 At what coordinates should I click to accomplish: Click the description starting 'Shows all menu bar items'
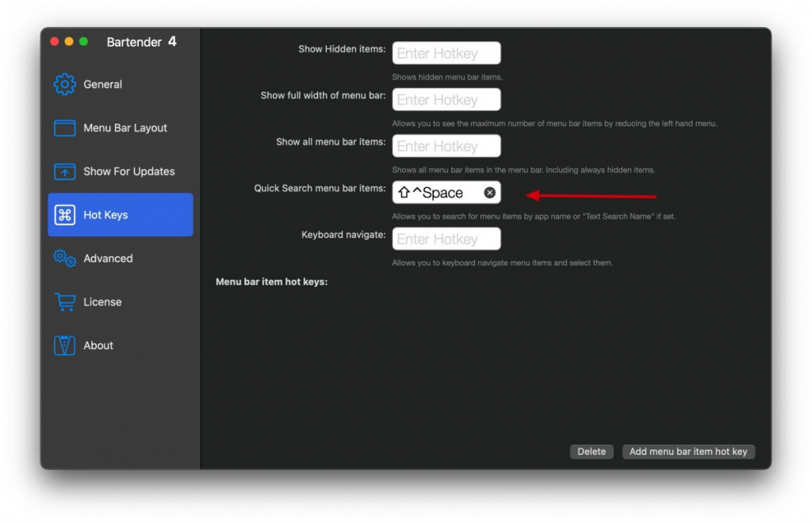point(523,170)
